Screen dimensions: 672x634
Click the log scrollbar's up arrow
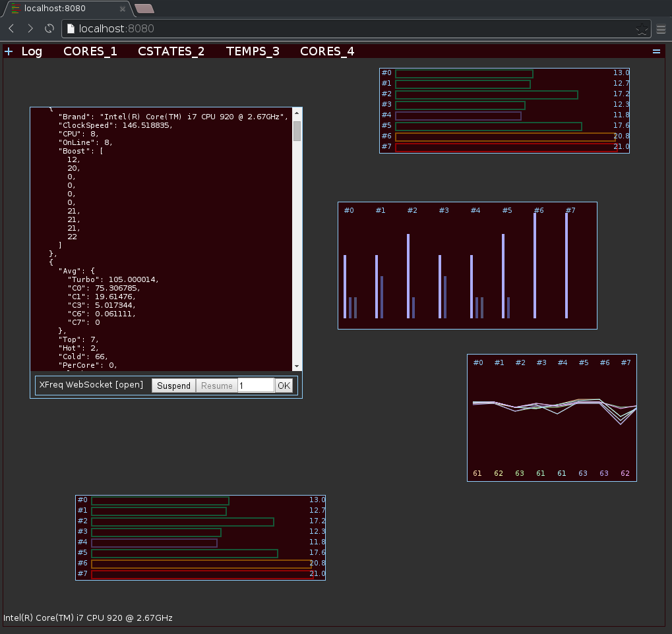point(297,113)
